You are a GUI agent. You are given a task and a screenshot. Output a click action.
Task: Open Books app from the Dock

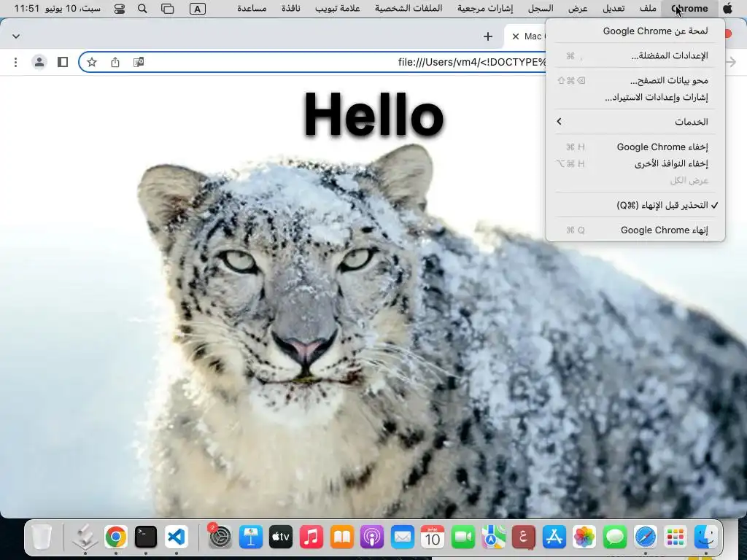[x=341, y=537]
